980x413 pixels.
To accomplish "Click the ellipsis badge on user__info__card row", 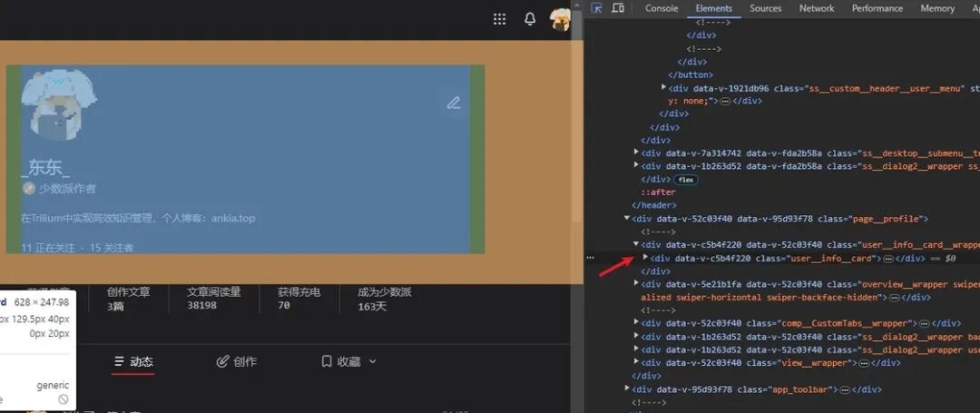I will pos(888,259).
